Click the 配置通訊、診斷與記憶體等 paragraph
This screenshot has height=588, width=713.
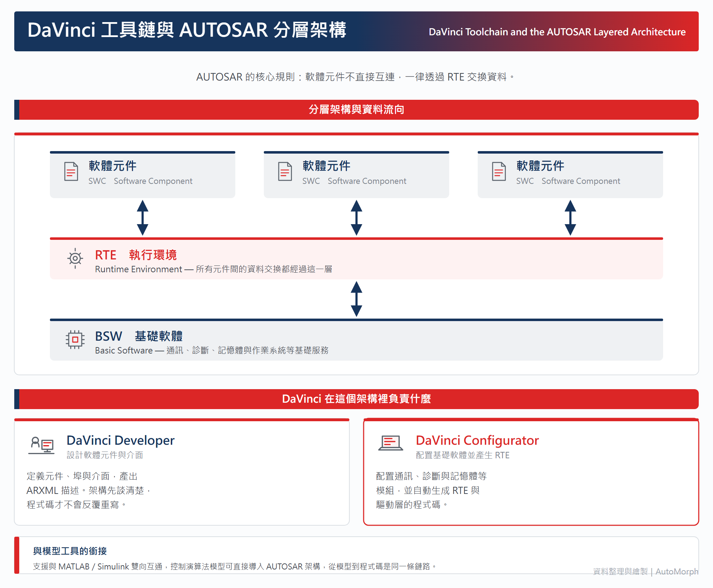[431, 490]
